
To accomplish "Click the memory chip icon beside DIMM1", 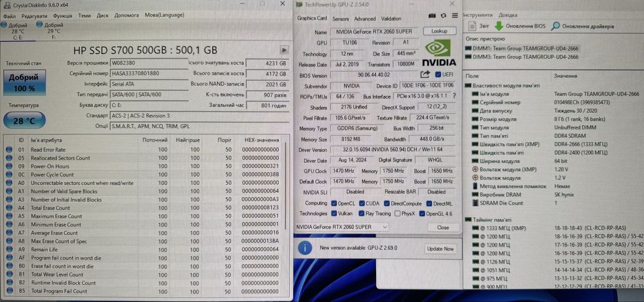I will pos(468,48).
